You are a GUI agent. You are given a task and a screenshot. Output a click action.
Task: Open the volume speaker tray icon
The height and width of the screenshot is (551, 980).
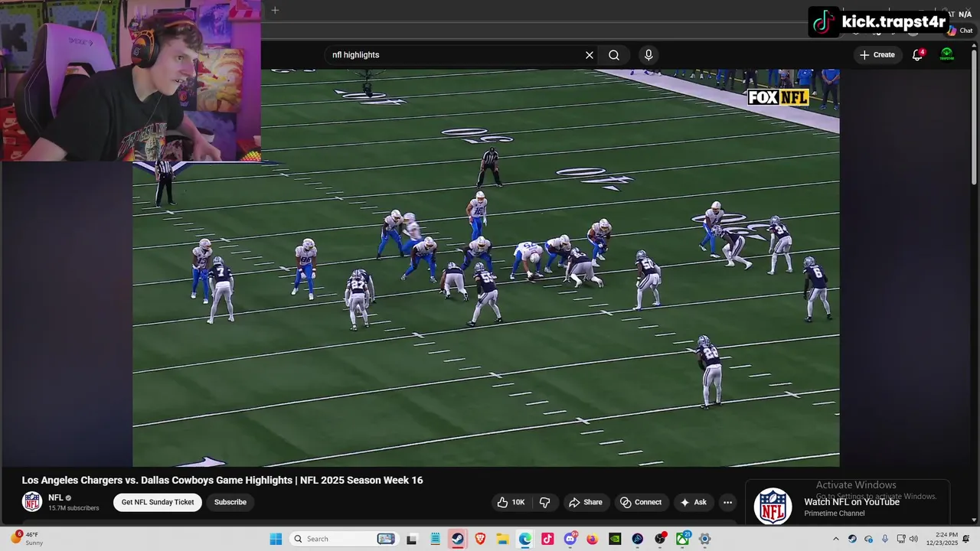pos(913,539)
